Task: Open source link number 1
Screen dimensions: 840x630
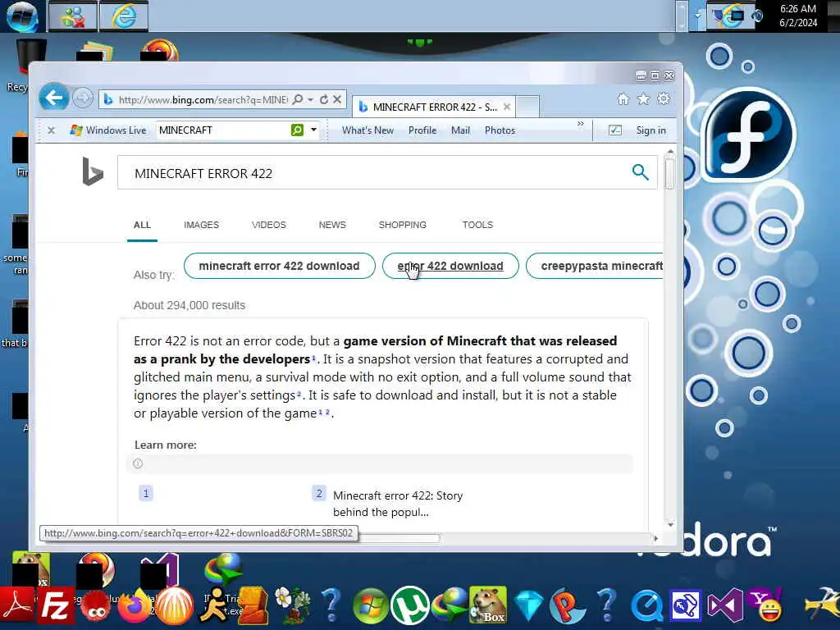Action: tap(146, 493)
